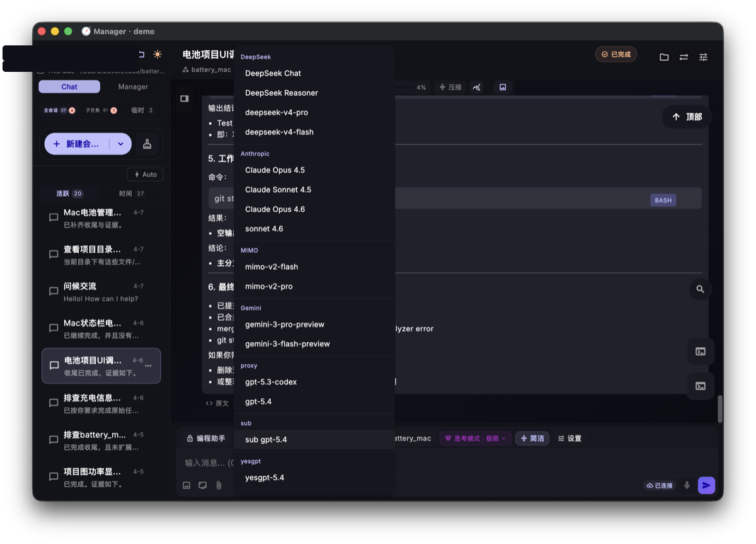Expand the arrow next to 新建会话 button

pyautogui.click(x=120, y=144)
